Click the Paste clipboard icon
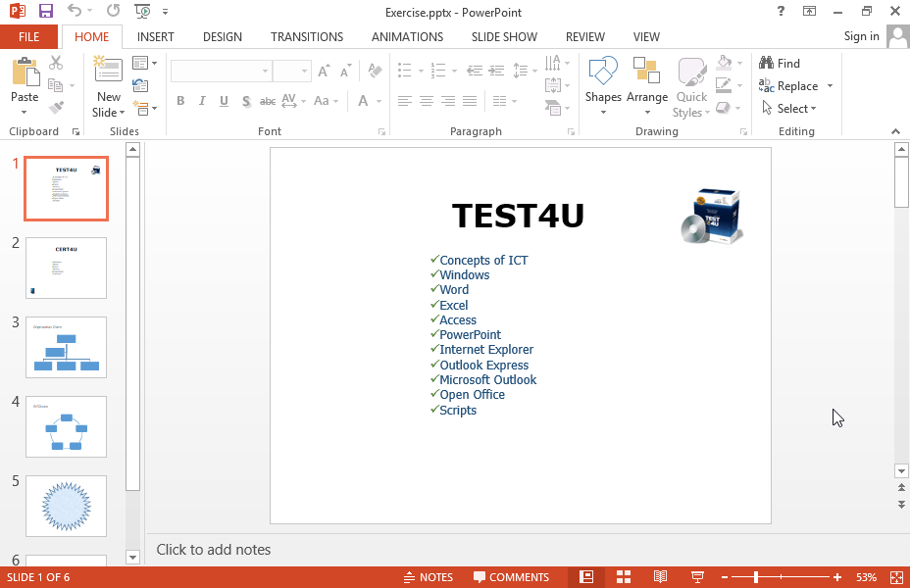 click(25, 72)
